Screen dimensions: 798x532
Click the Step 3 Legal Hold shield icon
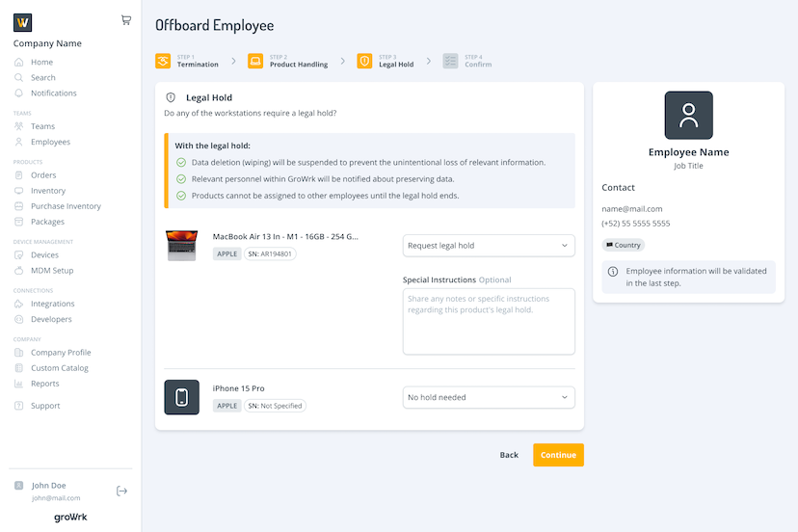tap(364, 61)
